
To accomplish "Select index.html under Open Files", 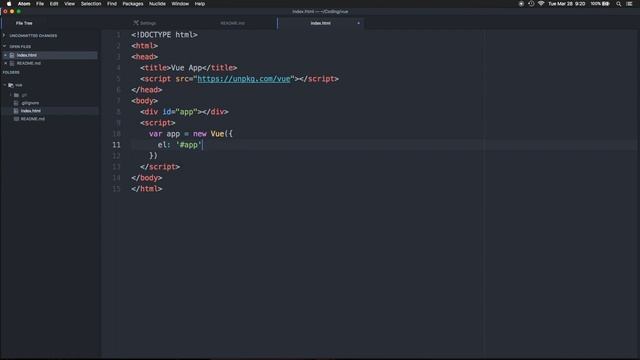I will pos(27,55).
